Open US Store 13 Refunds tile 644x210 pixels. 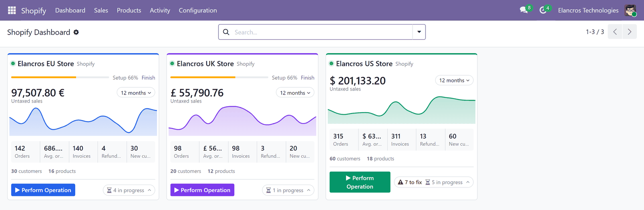coord(431,140)
